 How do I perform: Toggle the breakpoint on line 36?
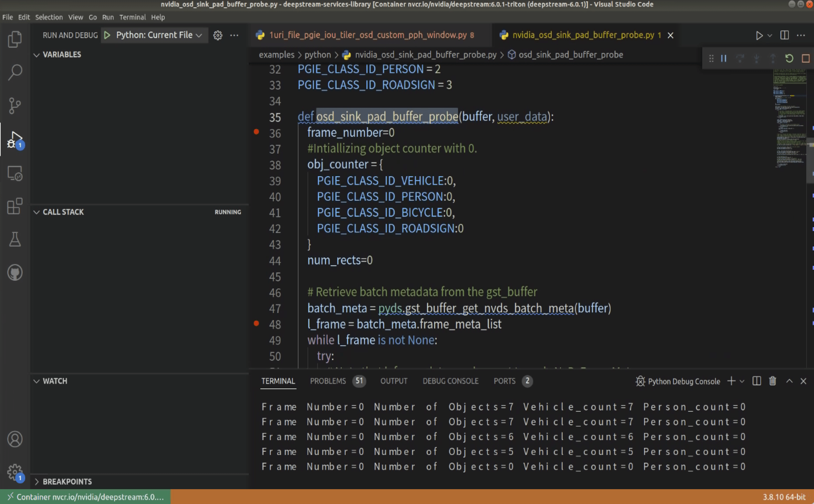(256, 132)
